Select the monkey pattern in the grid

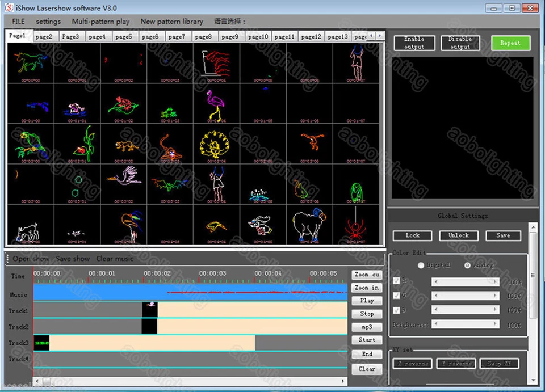pos(170,146)
